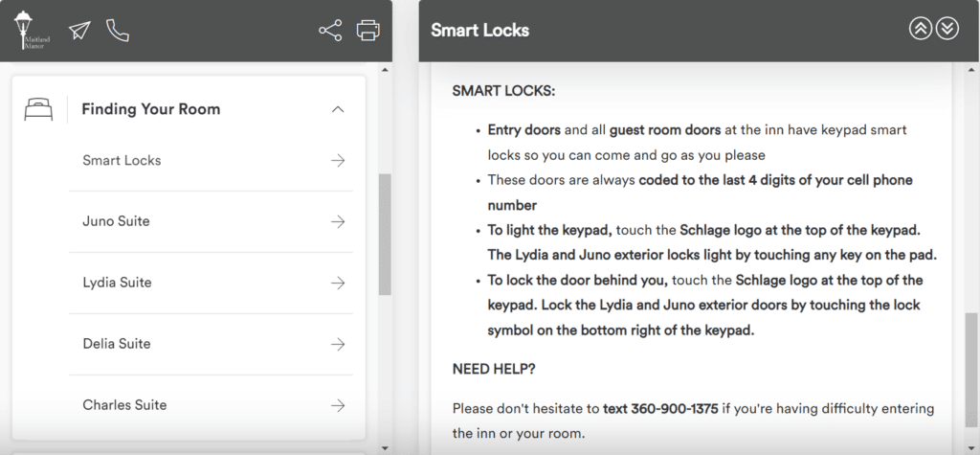980x455 pixels.
Task: Click the right panel scroll up arrow
Action: 971,70
